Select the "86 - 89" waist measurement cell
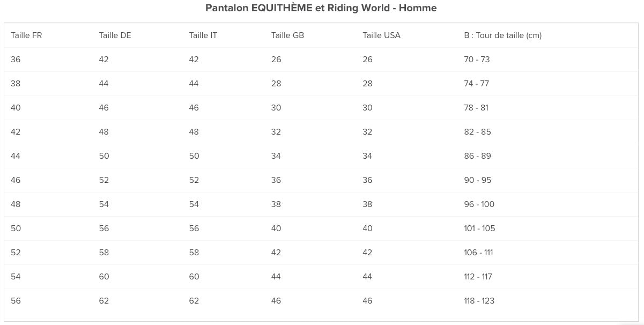The height and width of the screenshot is (325, 644). (x=477, y=156)
